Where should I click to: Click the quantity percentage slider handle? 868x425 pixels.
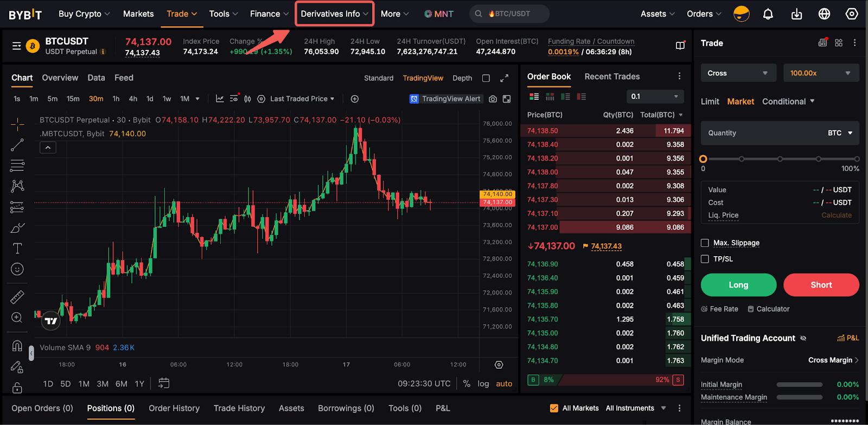[703, 159]
